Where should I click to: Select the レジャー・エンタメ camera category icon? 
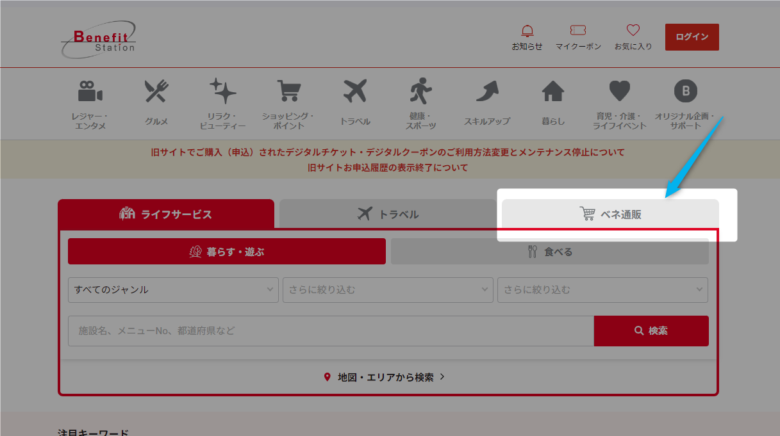(x=91, y=93)
